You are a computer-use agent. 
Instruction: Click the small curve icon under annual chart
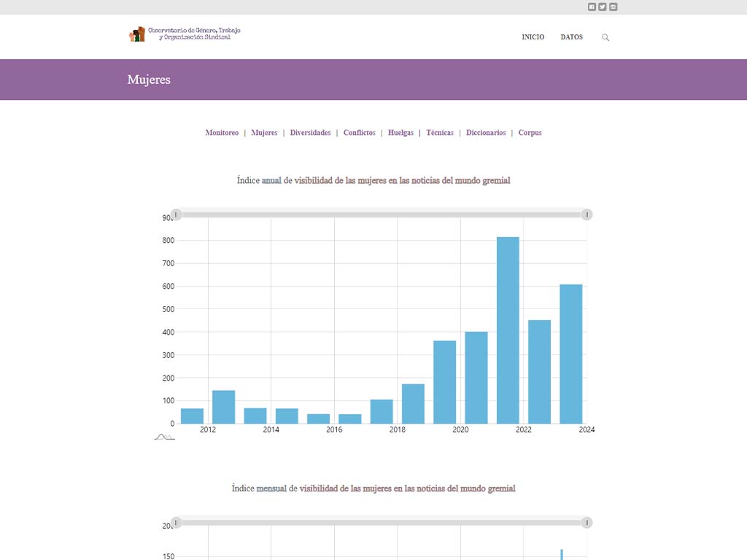coord(164,437)
